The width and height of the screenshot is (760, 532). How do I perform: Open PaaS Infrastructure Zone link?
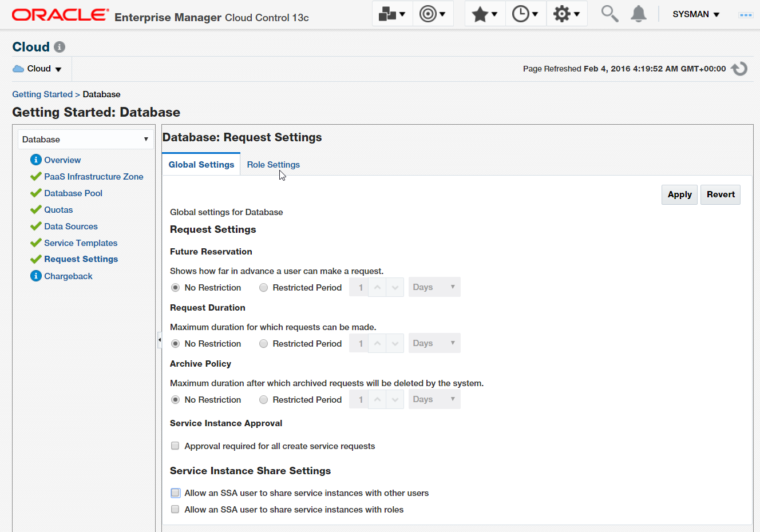coord(94,176)
